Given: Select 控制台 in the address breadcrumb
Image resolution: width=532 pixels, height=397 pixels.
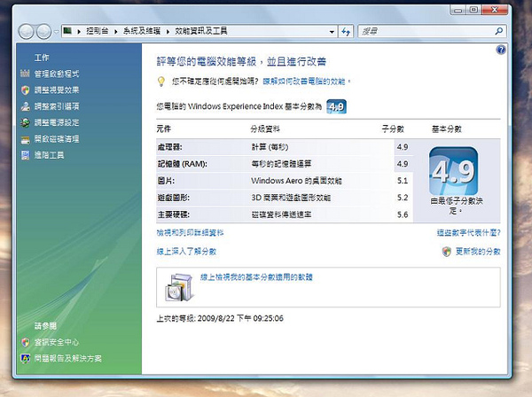Looking at the screenshot, I should coord(97,31).
